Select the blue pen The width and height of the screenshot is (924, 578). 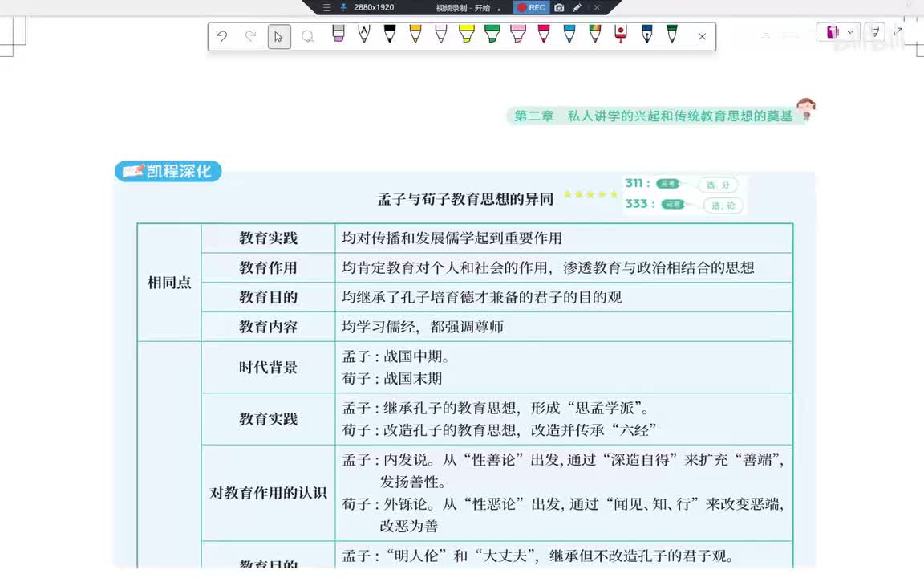click(569, 33)
